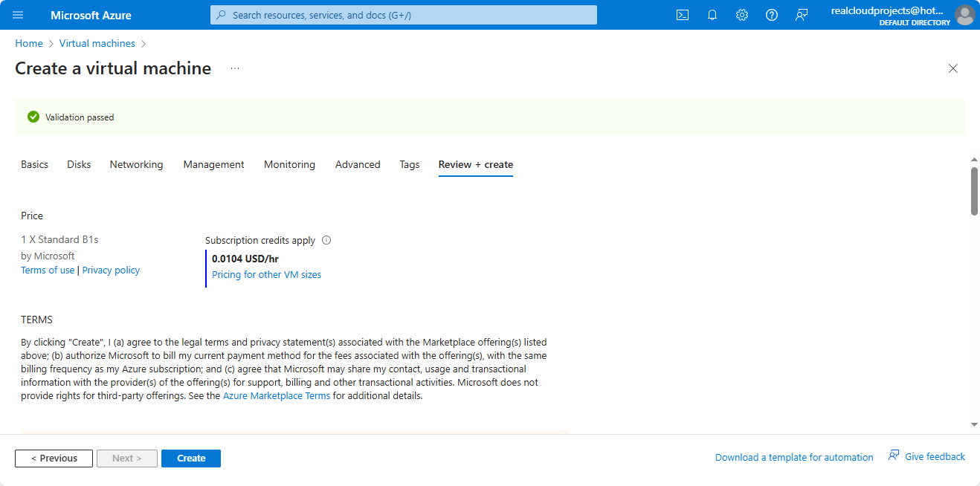Open the portal hamburger menu
The width and height of the screenshot is (980, 486).
coord(19,15)
